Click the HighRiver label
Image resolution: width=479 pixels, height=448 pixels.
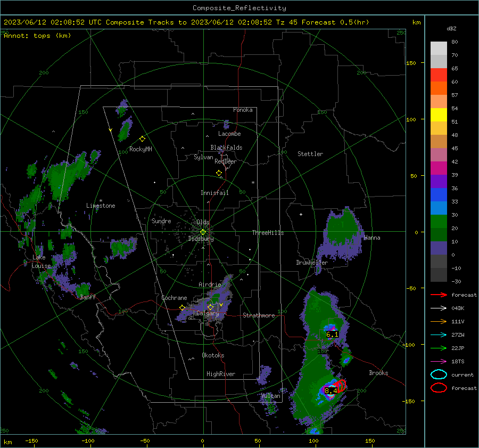(x=221, y=374)
